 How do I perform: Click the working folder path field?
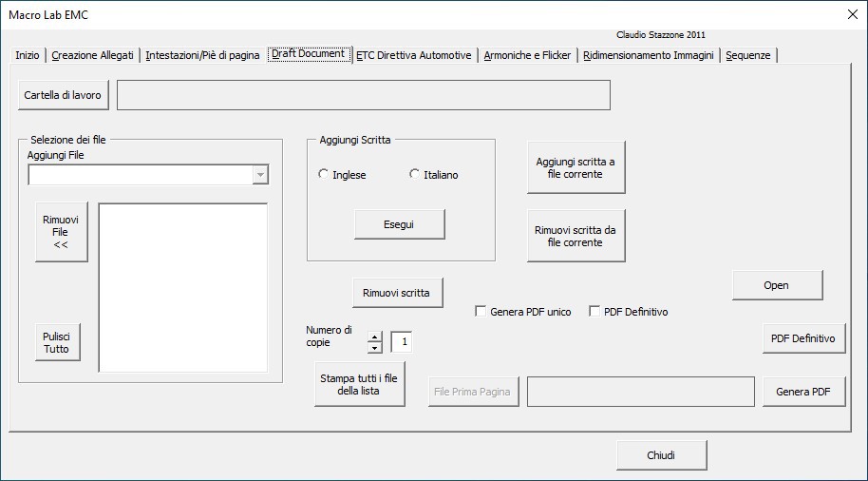363,95
